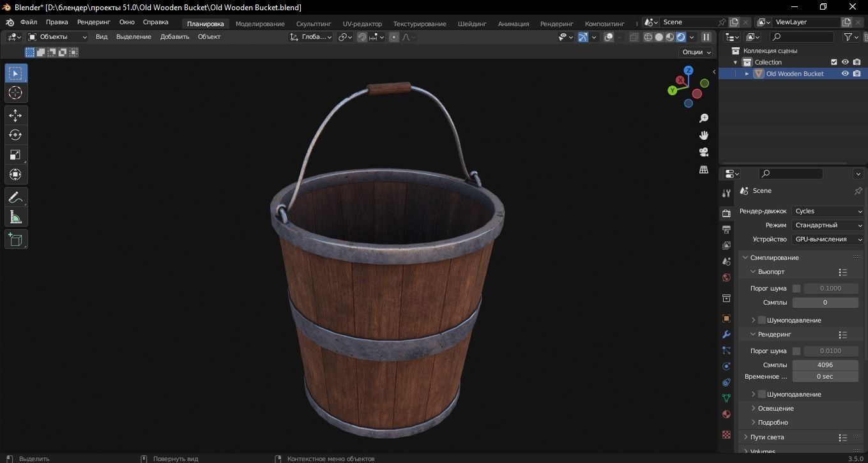Image resolution: width=868 pixels, height=463 pixels.
Task: Switch perspective/orthographic grid icon
Action: pos(704,169)
